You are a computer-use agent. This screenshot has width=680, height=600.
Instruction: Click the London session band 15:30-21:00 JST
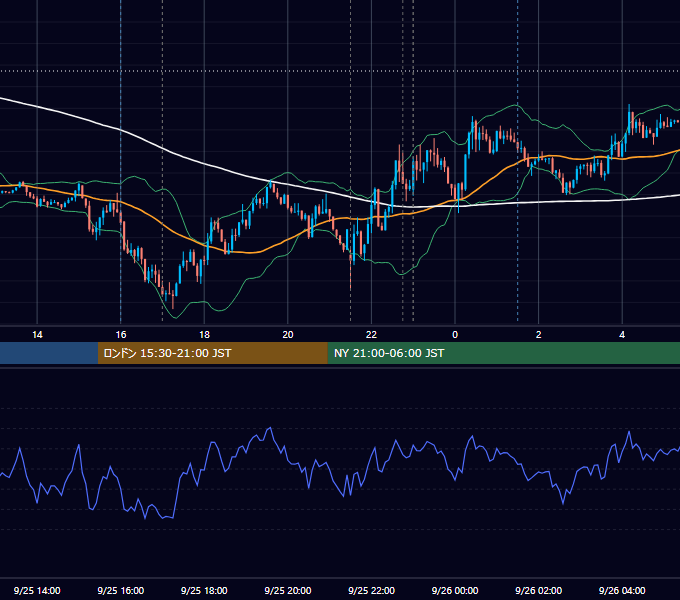212,353
